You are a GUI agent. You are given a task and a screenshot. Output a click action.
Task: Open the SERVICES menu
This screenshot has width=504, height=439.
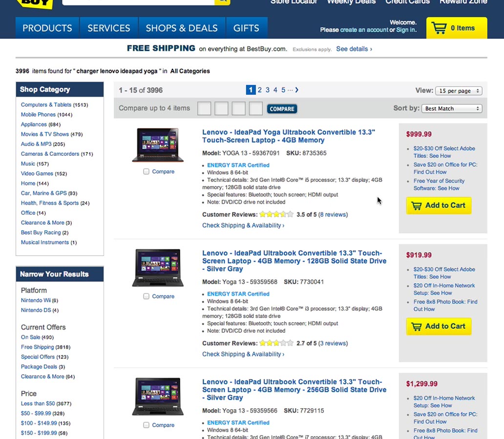pyautogui.click(x=109, y=28)
